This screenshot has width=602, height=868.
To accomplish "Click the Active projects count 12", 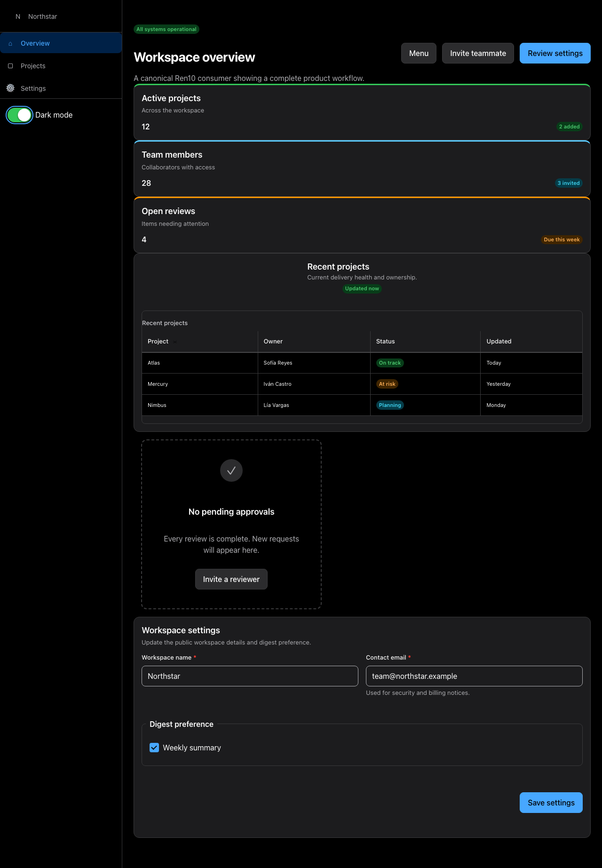I will (x=146, y=127).
